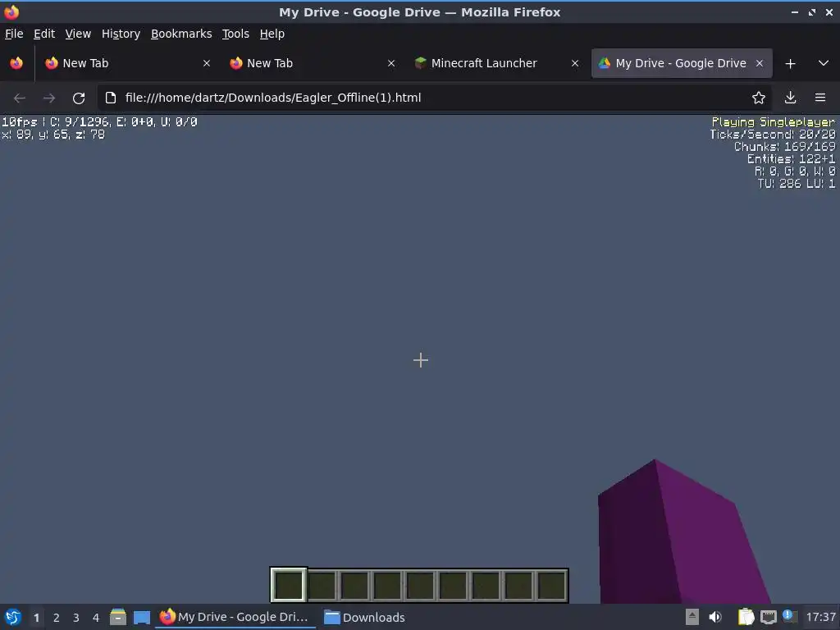Open the clipboard manager tray icon
The height and width of the screenshot is (630, 840).
coord(746,617)
